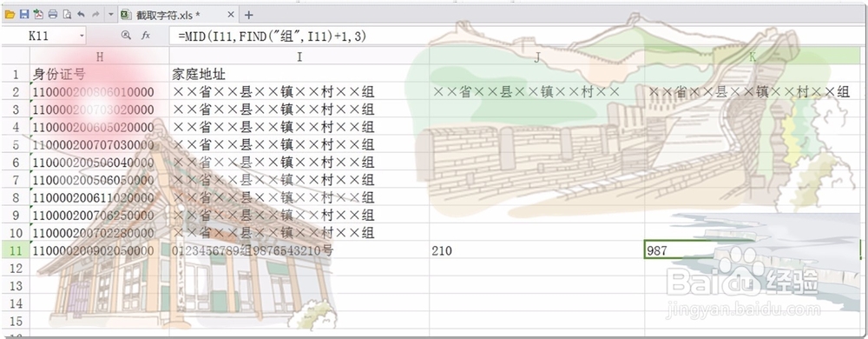Viewport: 868px width, 339px height.
Task: Select cell with ID 110000200703020000
Action: (x=100, y=110)
